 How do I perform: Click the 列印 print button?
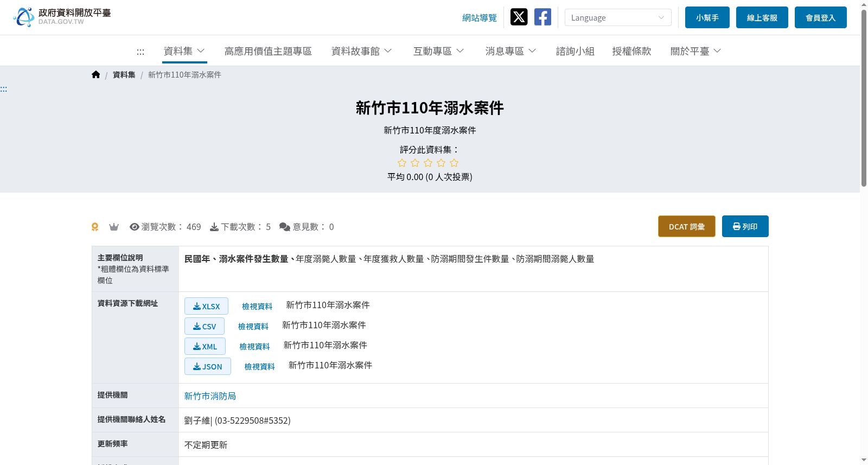point(745,226)
